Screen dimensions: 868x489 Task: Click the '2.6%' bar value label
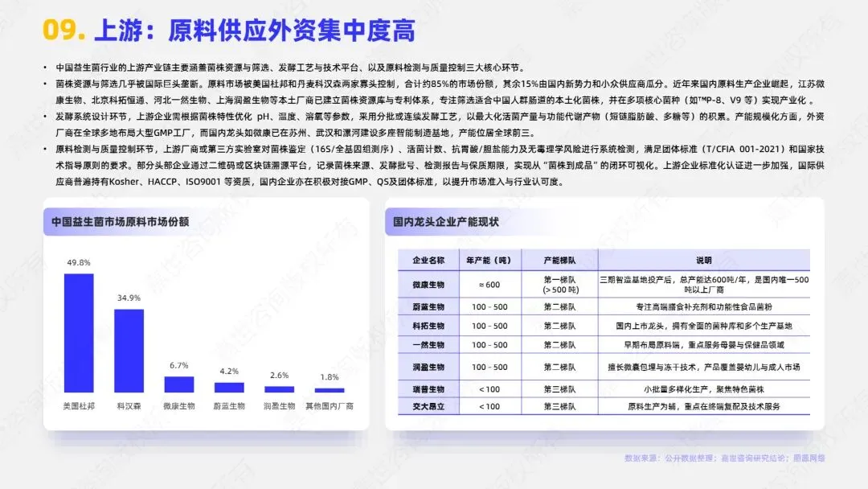coord(279,376)
